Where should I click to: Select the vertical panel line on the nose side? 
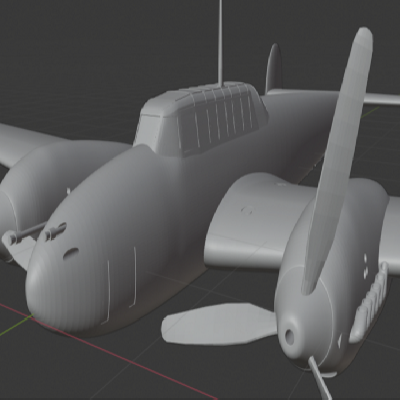[134, 277]
